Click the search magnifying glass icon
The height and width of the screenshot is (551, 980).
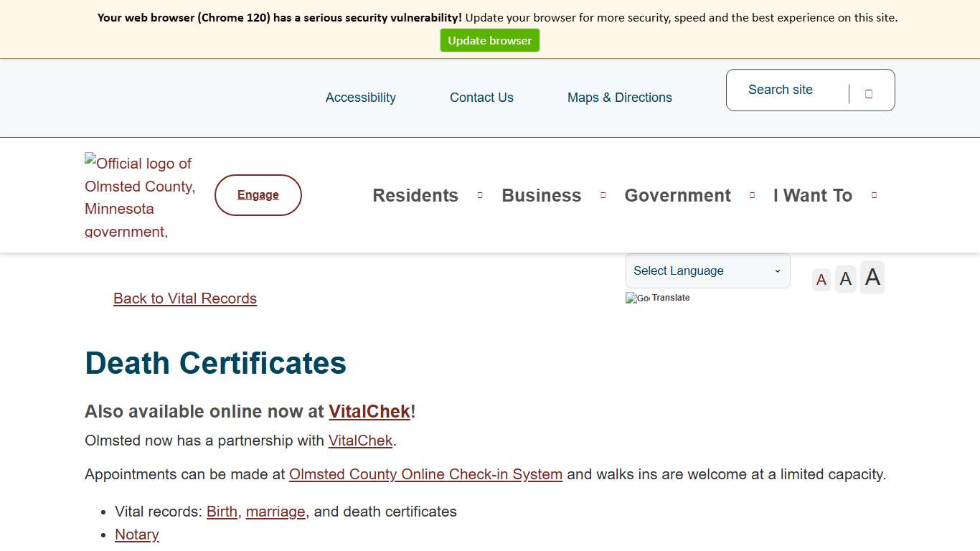tap(869, 93)
